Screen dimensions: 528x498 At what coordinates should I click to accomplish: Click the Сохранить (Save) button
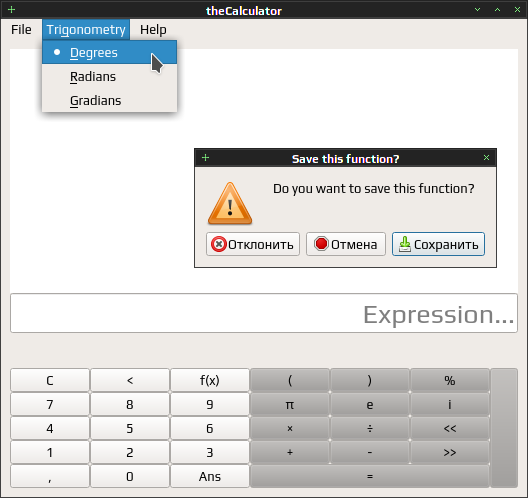pyautogui.click(x=438, y=244)
